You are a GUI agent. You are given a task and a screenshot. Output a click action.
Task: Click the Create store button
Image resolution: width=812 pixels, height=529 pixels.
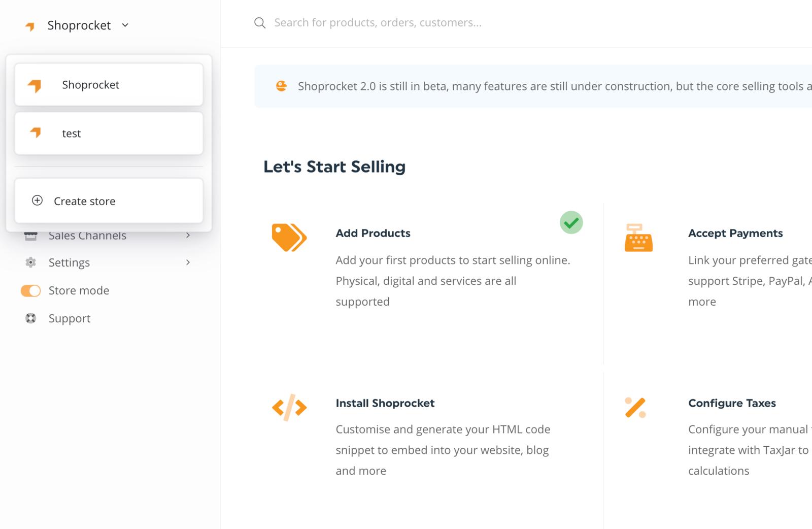coord(109,201)
